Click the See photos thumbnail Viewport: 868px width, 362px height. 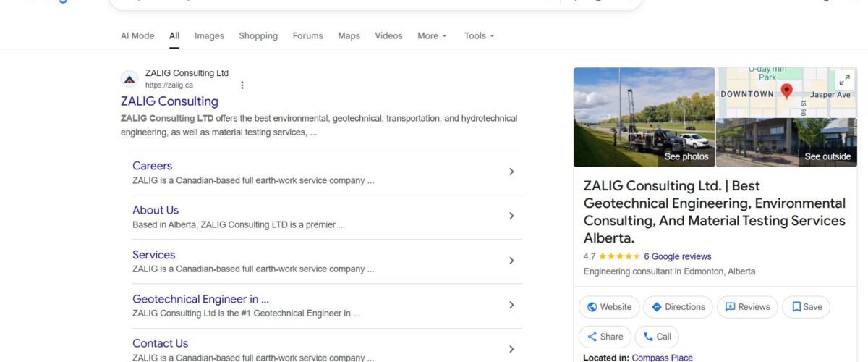644,117
